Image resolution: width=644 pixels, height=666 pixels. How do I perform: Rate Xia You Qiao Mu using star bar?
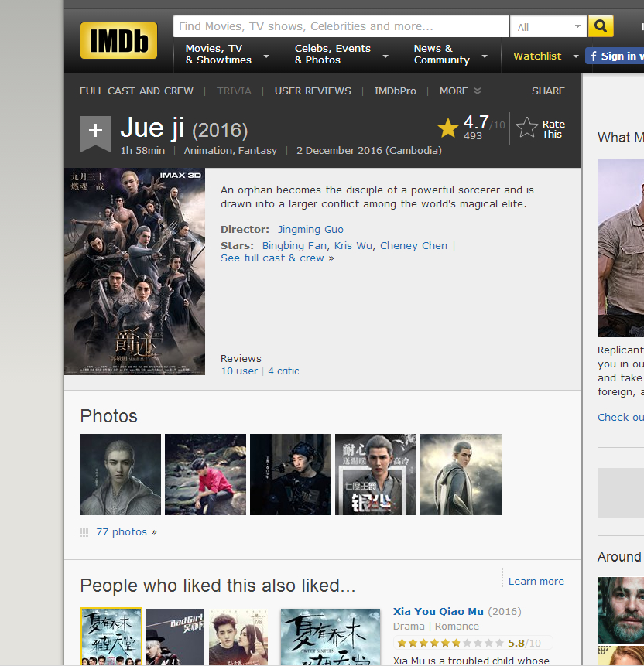pyautogui.click(x=451, y=643)
